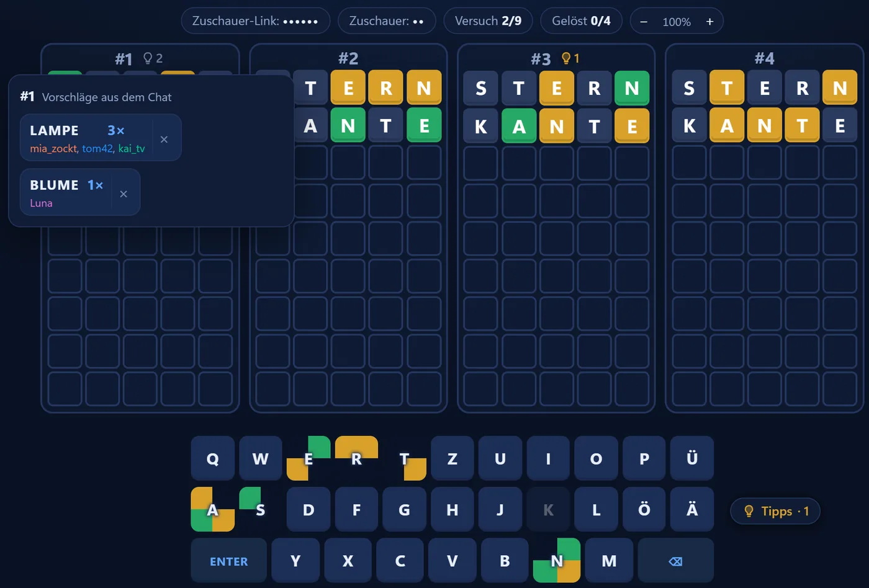Show the Zuschauer count pill
The width and height of the screenshot is (869, 588).
[x=386, y=20]
